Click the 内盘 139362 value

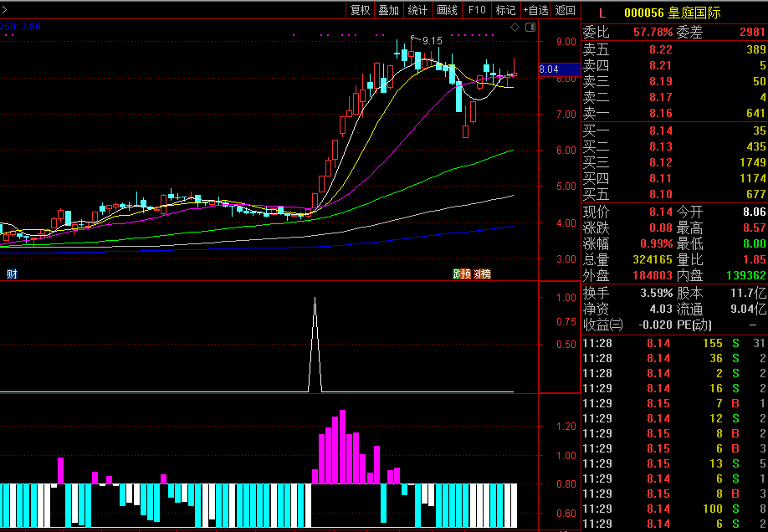click(746, 275)
